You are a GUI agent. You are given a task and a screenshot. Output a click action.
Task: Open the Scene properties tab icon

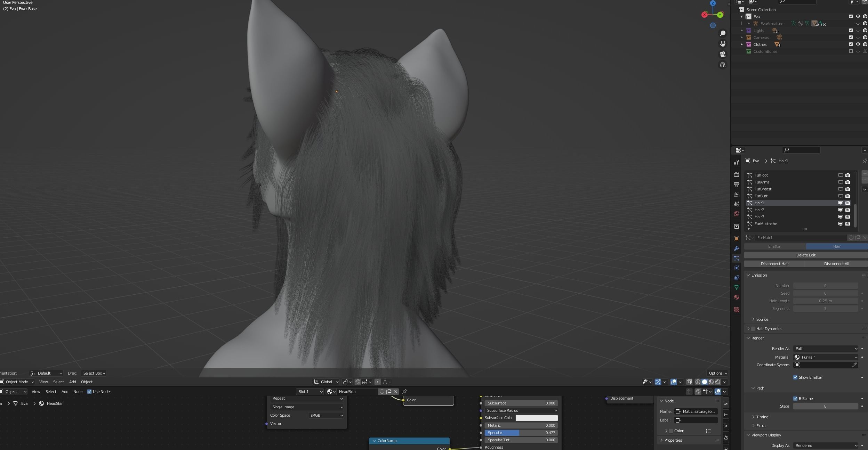(736, 204)
